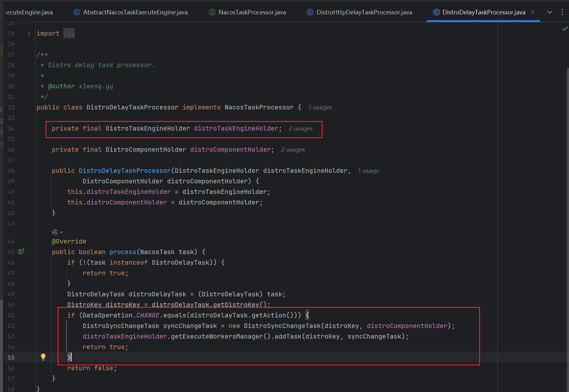Viewport: 569px width, 392px height.
Task: Click the interface icon on the NacosTaskProcessor.java tab
Action: [212, 12]
